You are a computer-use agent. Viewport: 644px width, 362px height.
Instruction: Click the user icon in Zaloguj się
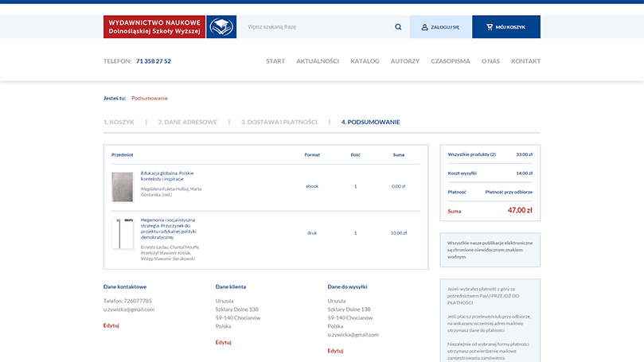tap(424, 27)
